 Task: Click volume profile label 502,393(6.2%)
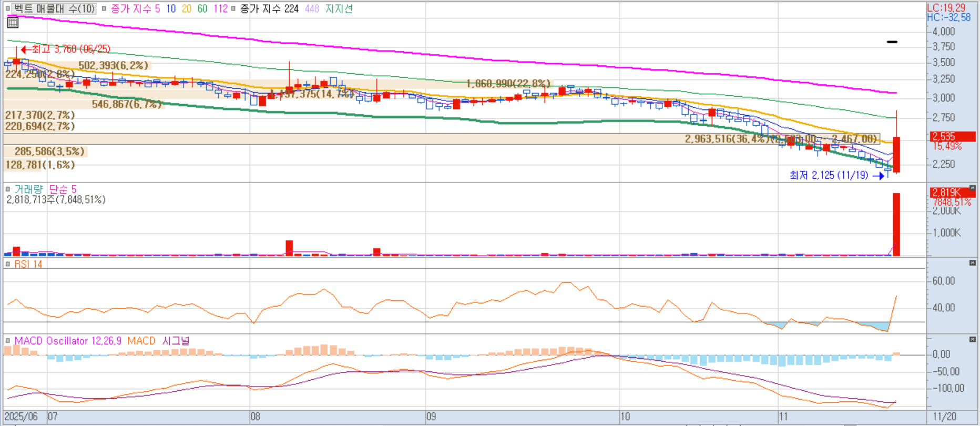click(114, 65)
